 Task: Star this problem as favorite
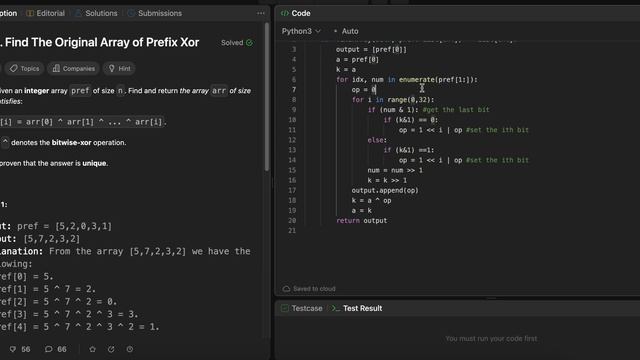[93, 349]
